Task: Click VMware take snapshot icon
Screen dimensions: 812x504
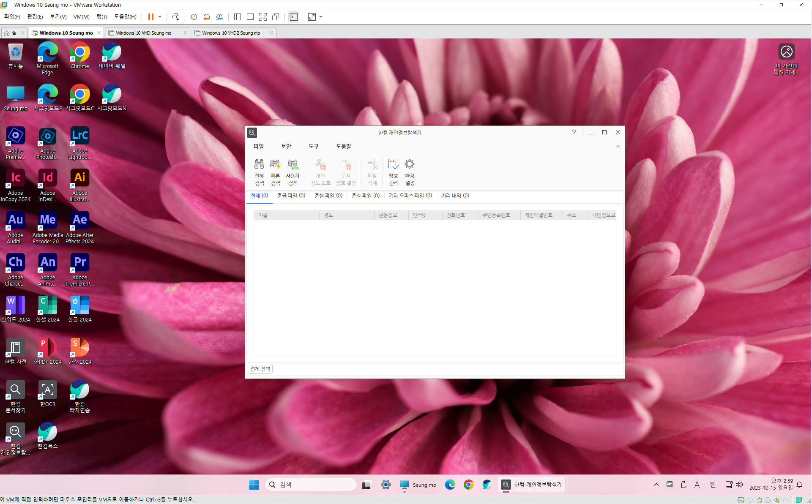Action: [x=194, y=17]
